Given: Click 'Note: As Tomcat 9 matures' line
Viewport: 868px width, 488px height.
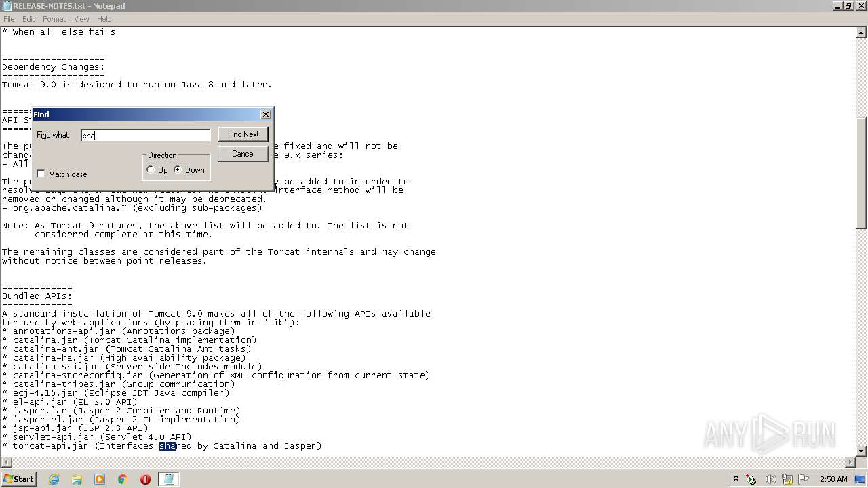Looking at the screenshot, I should pyautogui.click(x=205, y=226).
